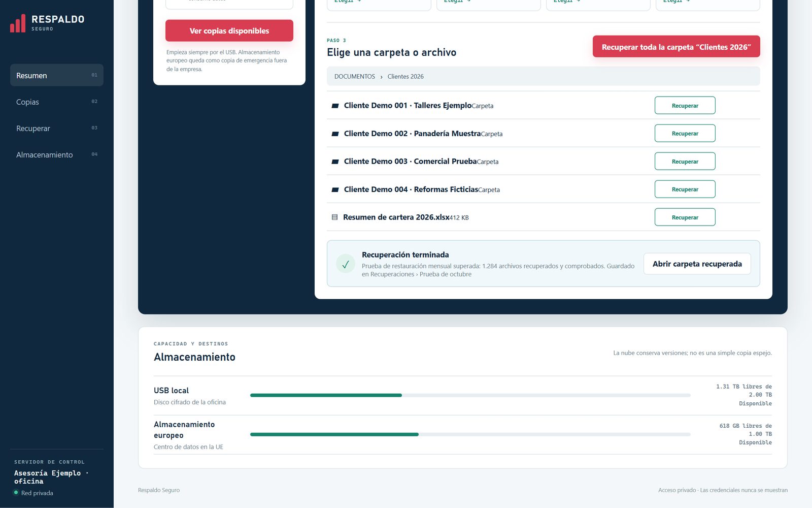
Task: Click the folder icon for Comercial Prueba
Action: pos(335,162)
